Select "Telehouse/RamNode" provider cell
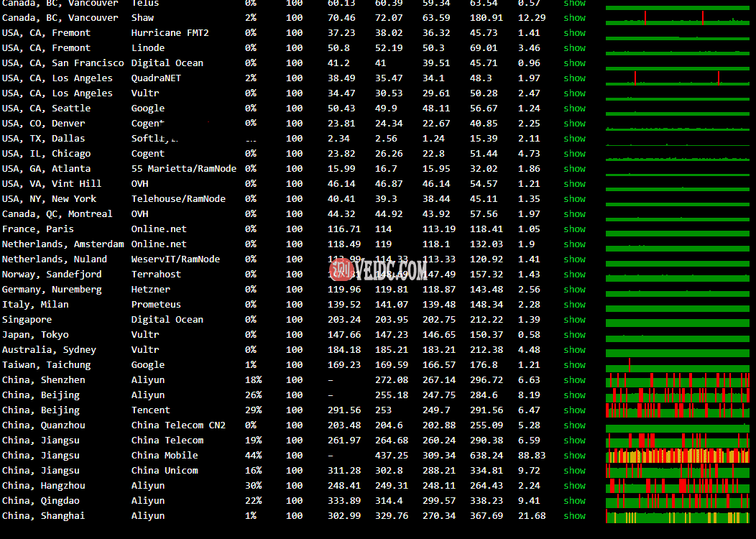The width and height of the screenshot is (756, 539). coord(178,198)
